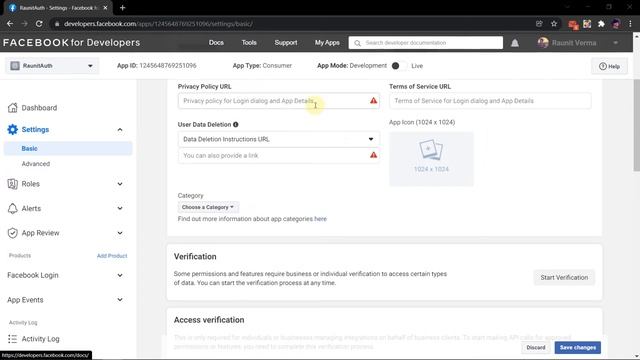Click the User Data Deletion info icon

236,124
